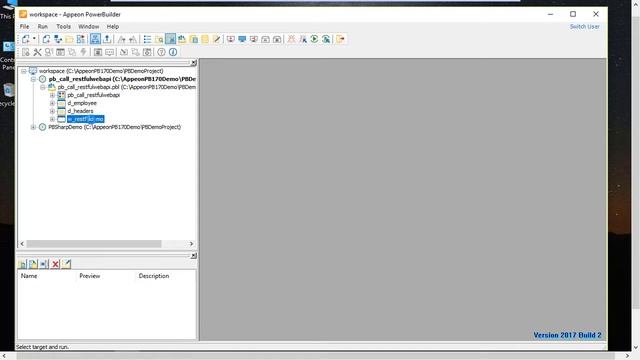Select the PBSharpDemo target row
The height and width of the screenshot is (360, 640).
click(114, 127)
